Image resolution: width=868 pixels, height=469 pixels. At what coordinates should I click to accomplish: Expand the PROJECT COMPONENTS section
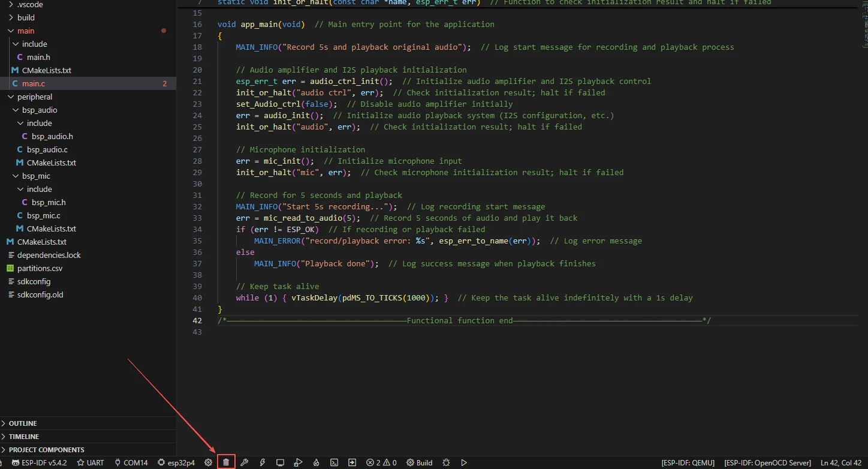pyautogui.click(x=46, y=450)
